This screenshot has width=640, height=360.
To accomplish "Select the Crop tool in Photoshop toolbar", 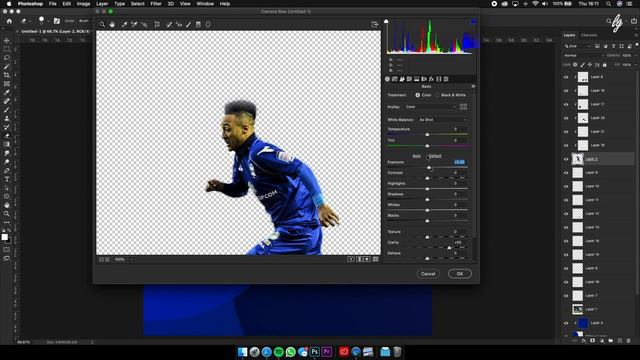I will click(7, 75).
